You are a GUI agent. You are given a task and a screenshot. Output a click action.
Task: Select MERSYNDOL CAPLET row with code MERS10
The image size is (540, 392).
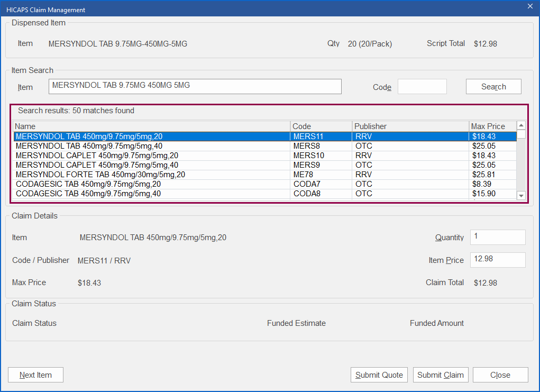click(x=152, y=156)
